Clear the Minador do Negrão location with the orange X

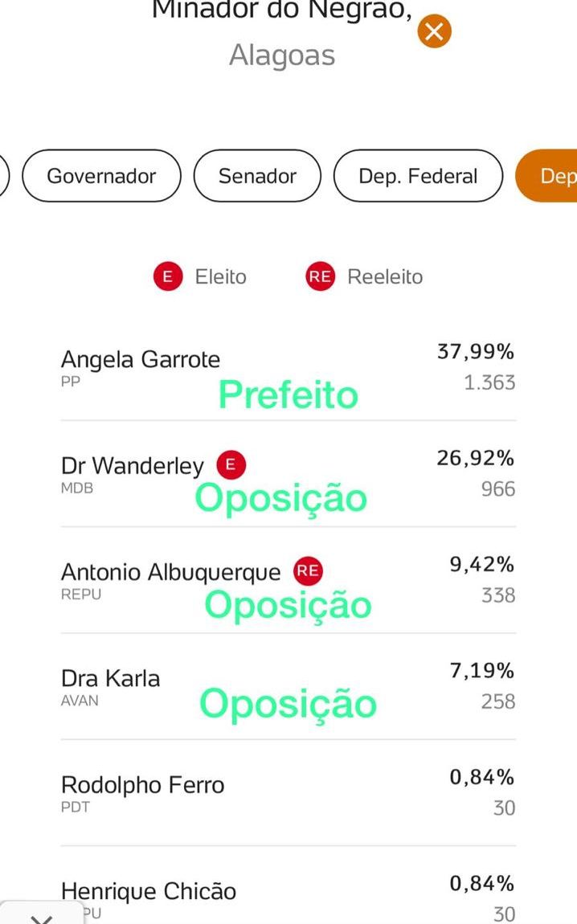434,32
